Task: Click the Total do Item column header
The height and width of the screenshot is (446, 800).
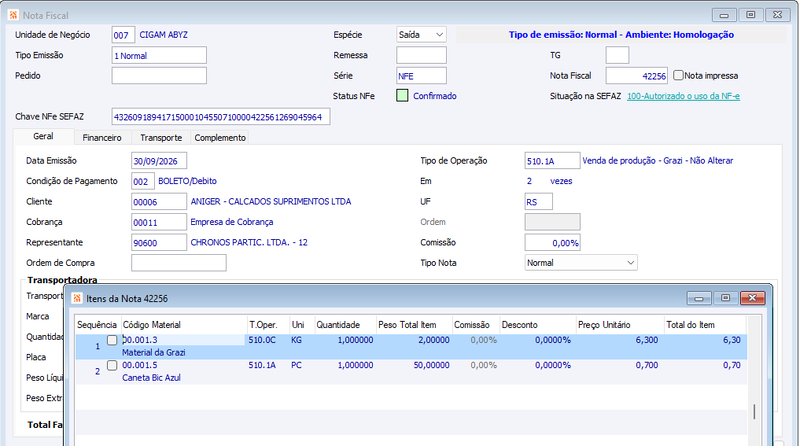Action: tap(705, 325)
